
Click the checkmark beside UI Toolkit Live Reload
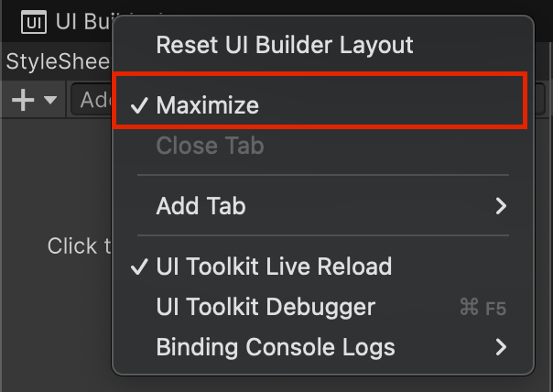pos(139,267)
